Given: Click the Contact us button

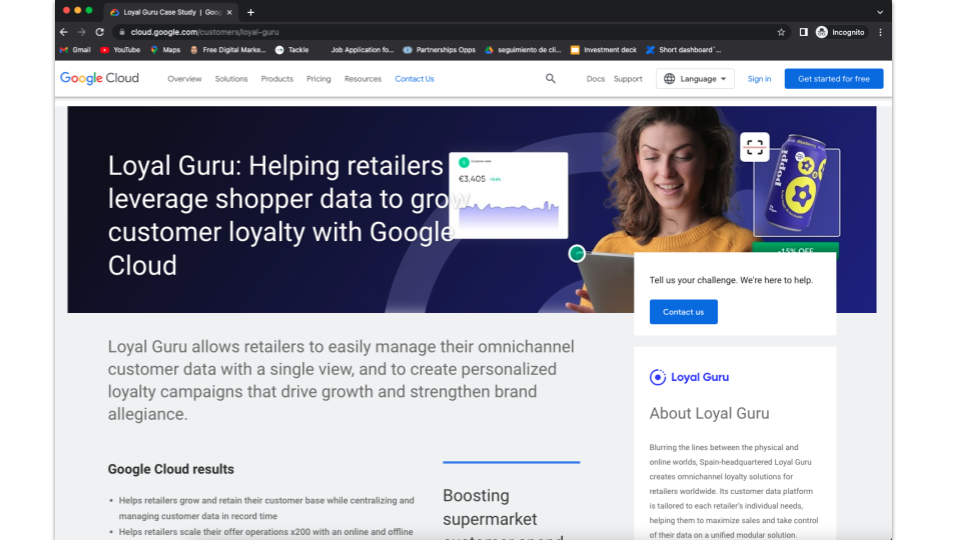Looking at the screenshot, I should (683, 312).
